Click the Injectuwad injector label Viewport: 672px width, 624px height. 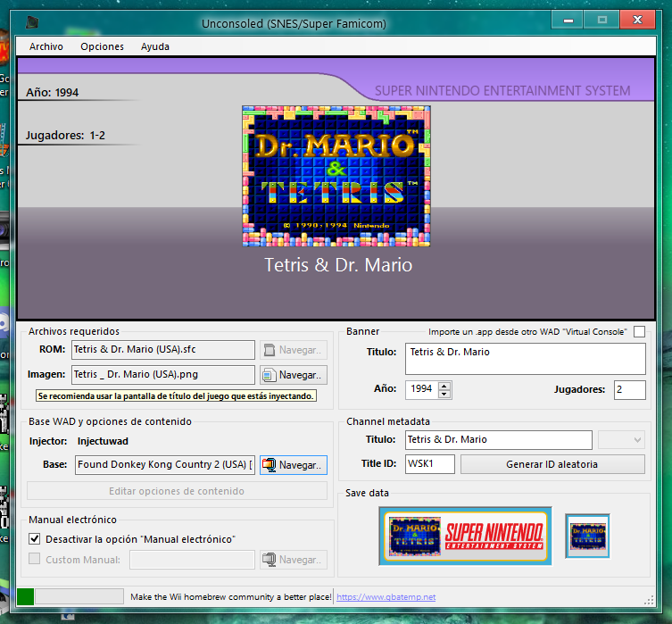[103, 441]
